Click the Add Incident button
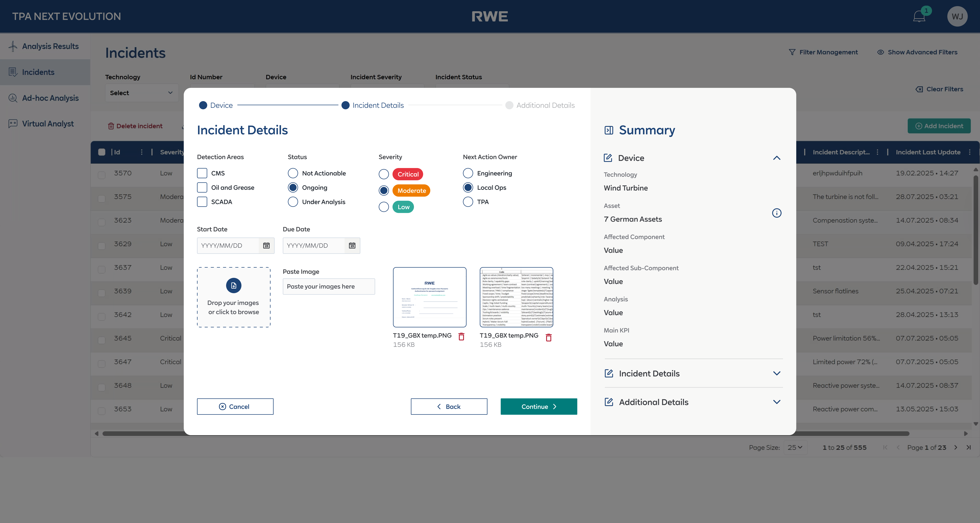 point(939,126)
